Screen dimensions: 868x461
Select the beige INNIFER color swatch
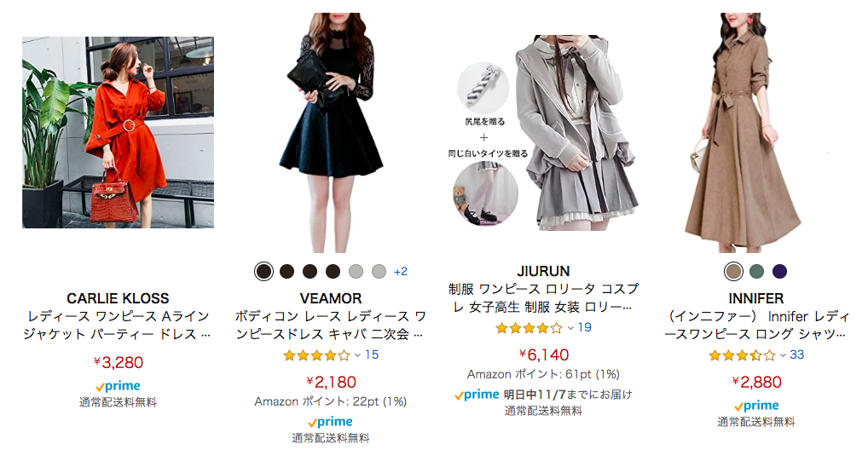coord(733,271)
